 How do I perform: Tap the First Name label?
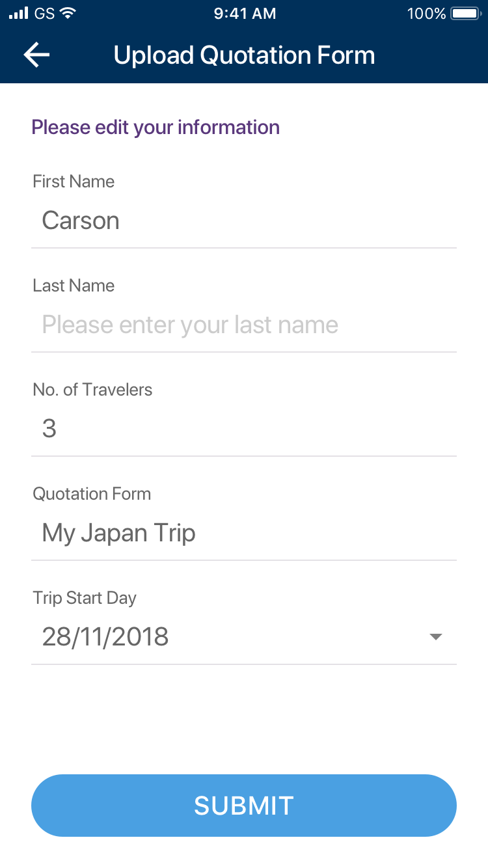point(74,182)
